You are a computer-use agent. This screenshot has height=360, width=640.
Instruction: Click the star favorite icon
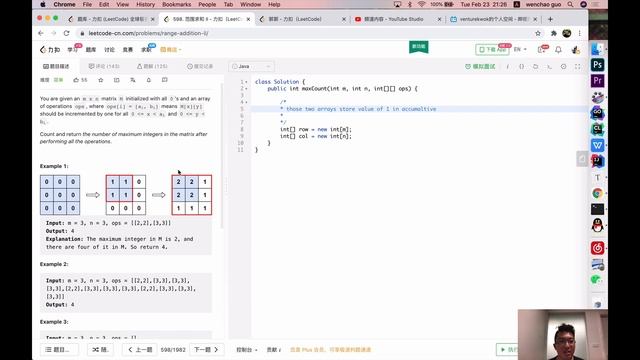[x=101, y=80]
